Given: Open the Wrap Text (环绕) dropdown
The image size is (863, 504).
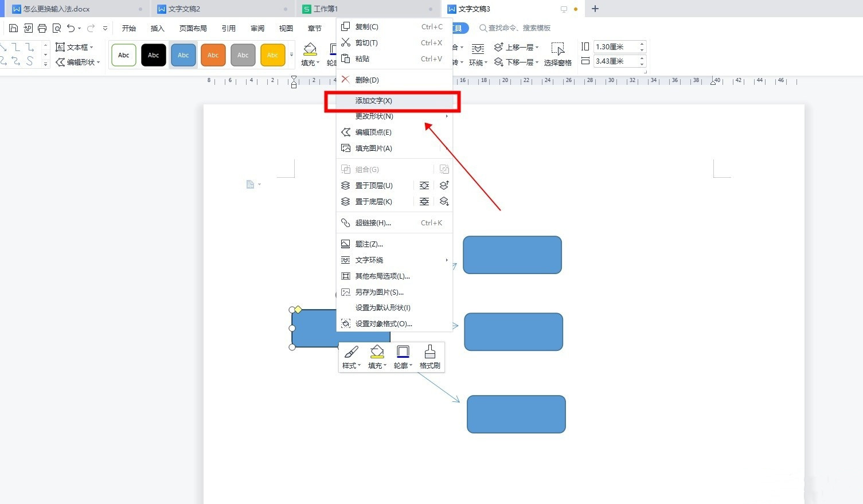Looking at the screenshot, I should (478, 62).
